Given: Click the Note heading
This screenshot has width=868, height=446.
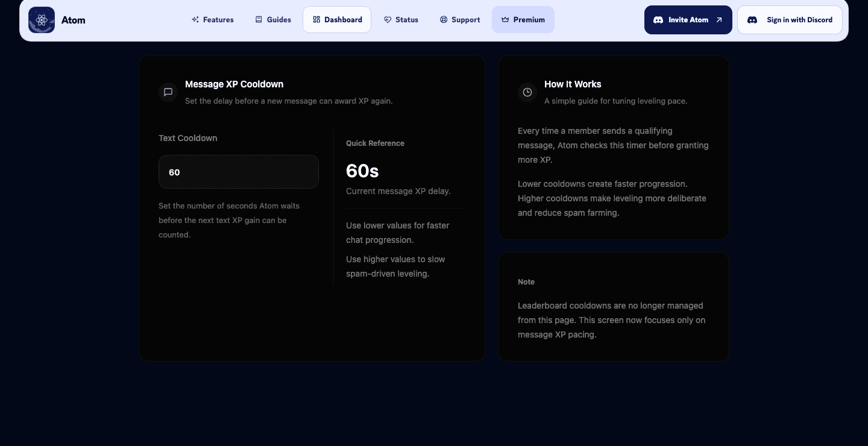Looking at the screenshot, I should click(526, 282).
